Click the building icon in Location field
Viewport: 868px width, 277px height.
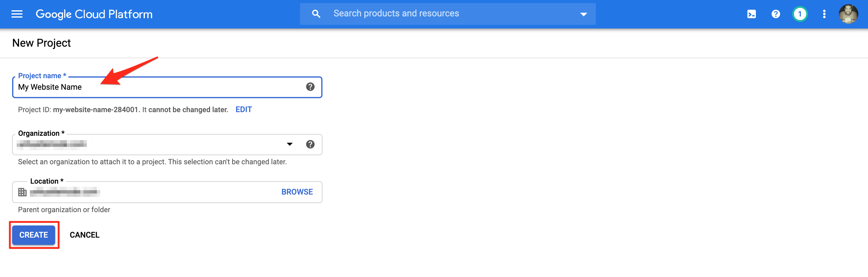(x=22, y=192)
